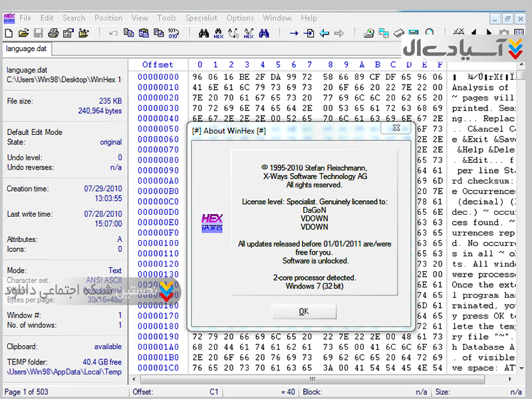Click the 101/010 paste binary icon
The width and height of the screenshot is (532, 399).
point(173,33)
